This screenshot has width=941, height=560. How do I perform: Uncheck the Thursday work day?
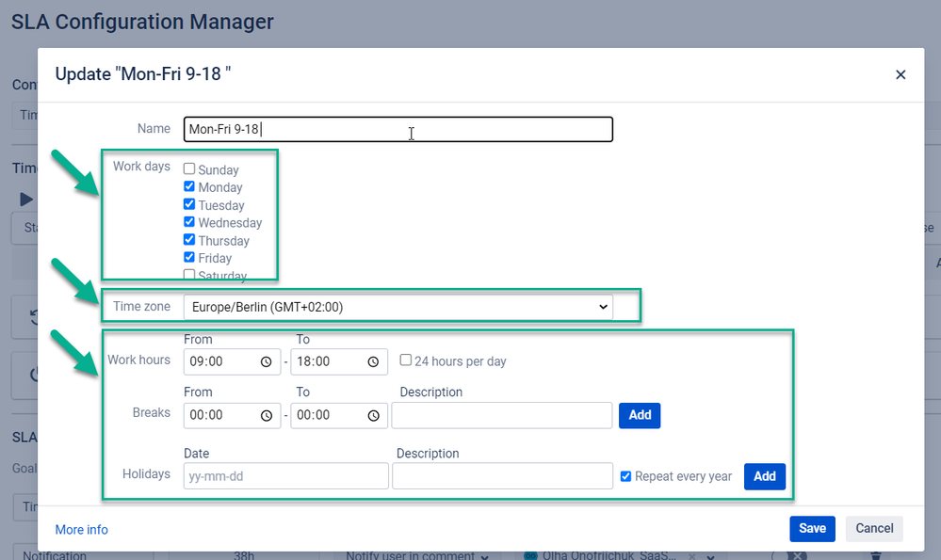pyautogui.click(x=189, y=239)
